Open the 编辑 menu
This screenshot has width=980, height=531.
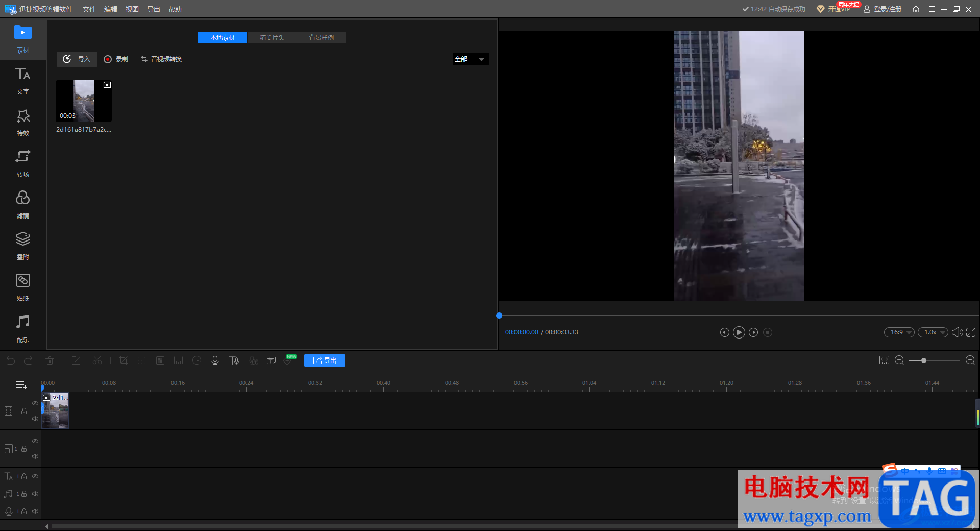pos(111,9)
